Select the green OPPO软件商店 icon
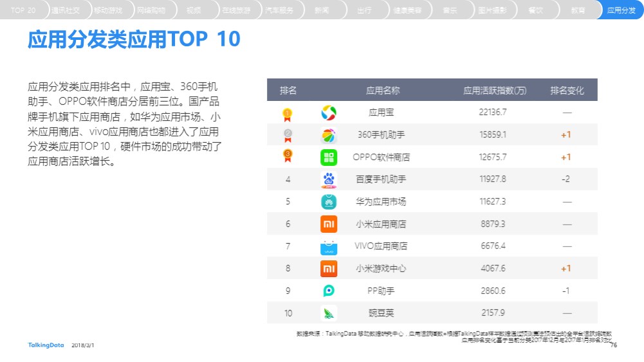 (329, 157)
